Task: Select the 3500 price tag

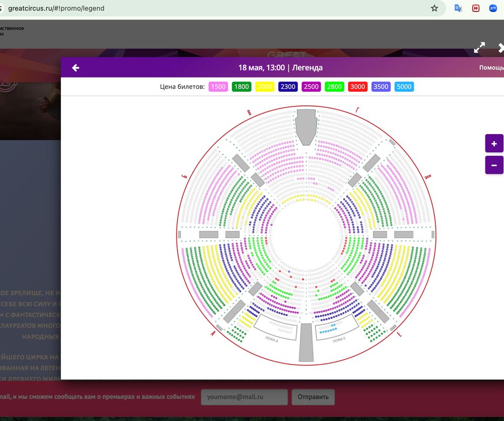Action: pos(381,87)
